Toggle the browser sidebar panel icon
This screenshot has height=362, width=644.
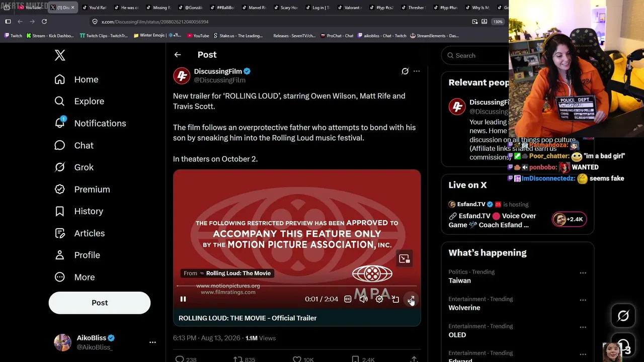pyautogui.click(x=8, y=22)
